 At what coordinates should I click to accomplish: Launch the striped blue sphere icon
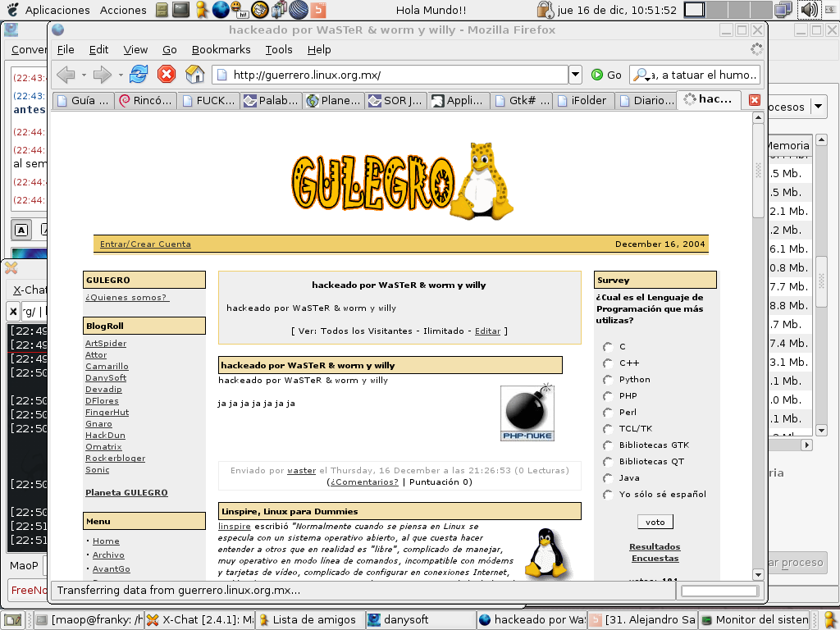pos(299,10)
